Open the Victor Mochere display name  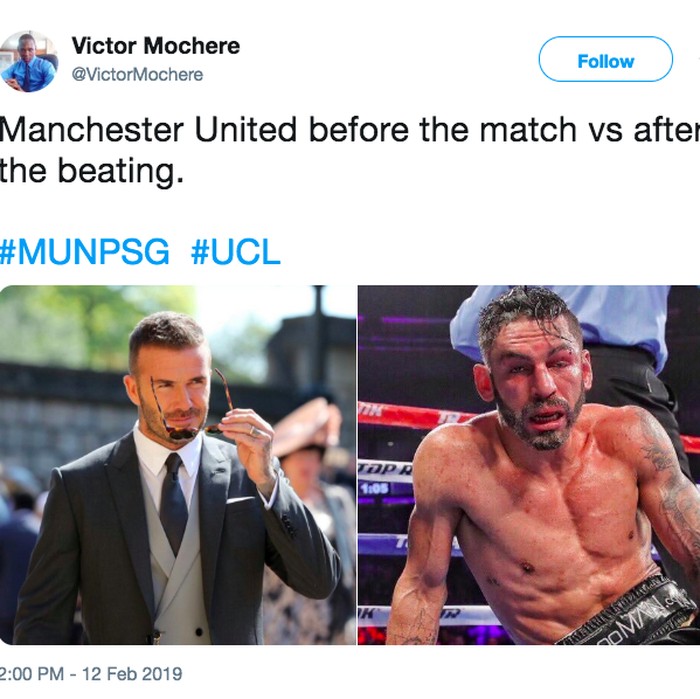[x=156, y=46]
